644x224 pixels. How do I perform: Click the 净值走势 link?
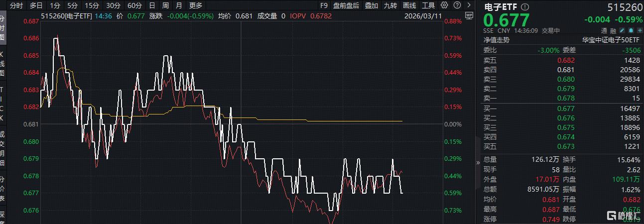tap(497, 40)
